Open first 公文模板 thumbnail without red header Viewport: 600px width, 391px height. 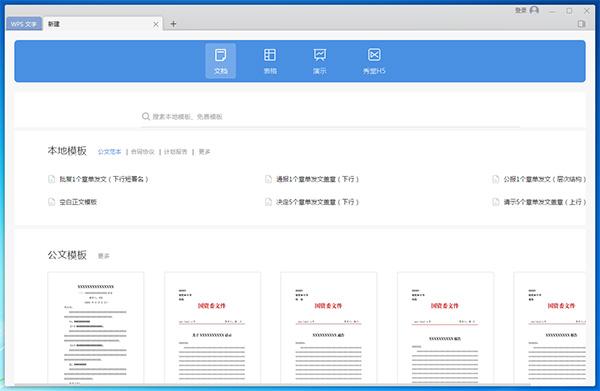pos(96,328)
